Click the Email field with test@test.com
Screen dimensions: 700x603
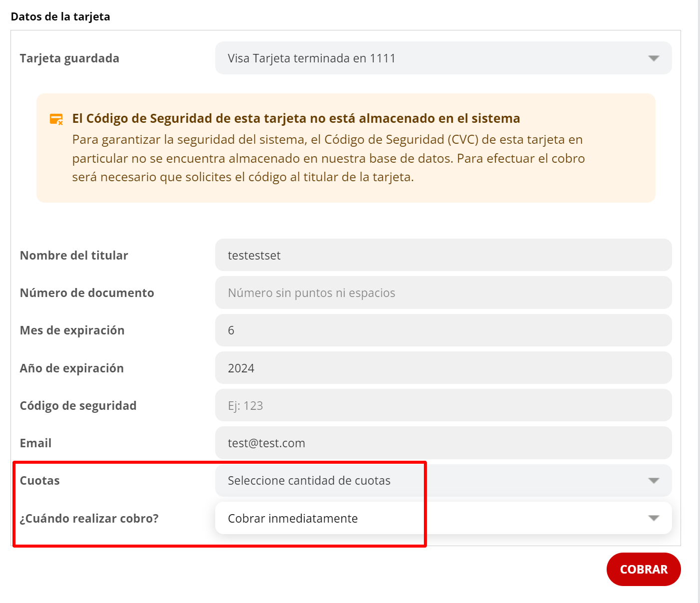[x=443, y=443]
